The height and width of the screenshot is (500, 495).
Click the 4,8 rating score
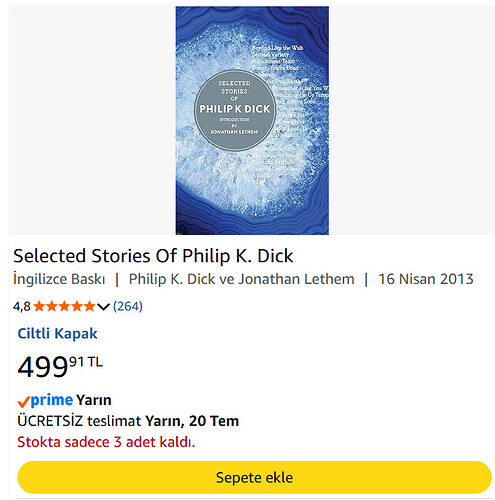[x=22, y=306]
